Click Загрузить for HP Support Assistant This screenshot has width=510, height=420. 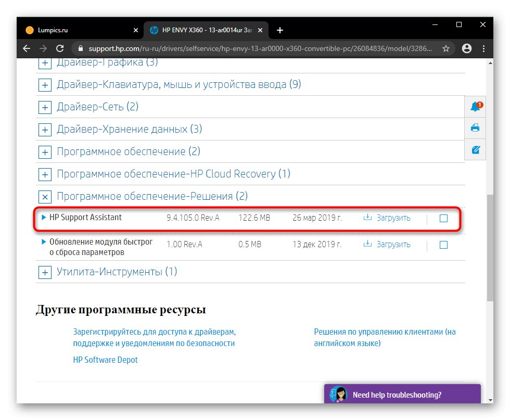[394, 218]
